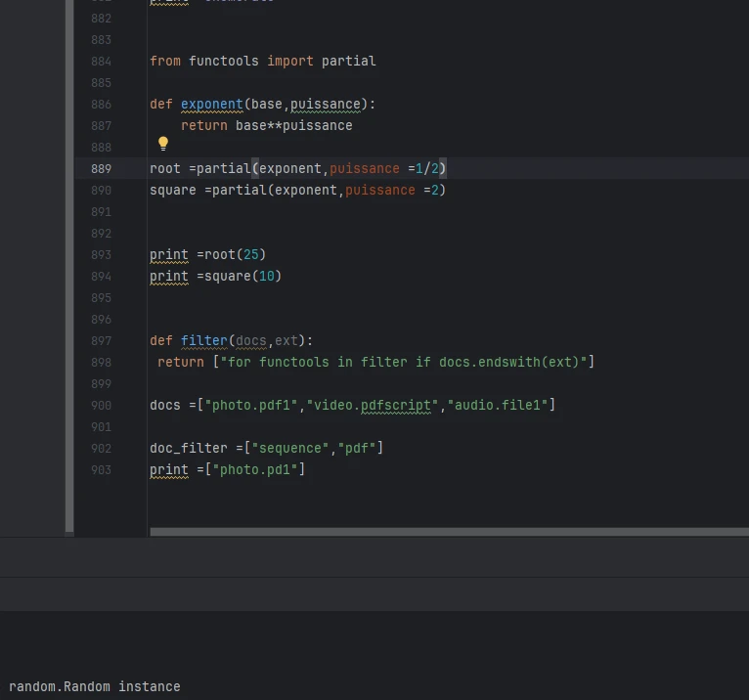749x700 pixels.
Task: Click the horizontal scrollbar below the editor
Action: [448, 533]
